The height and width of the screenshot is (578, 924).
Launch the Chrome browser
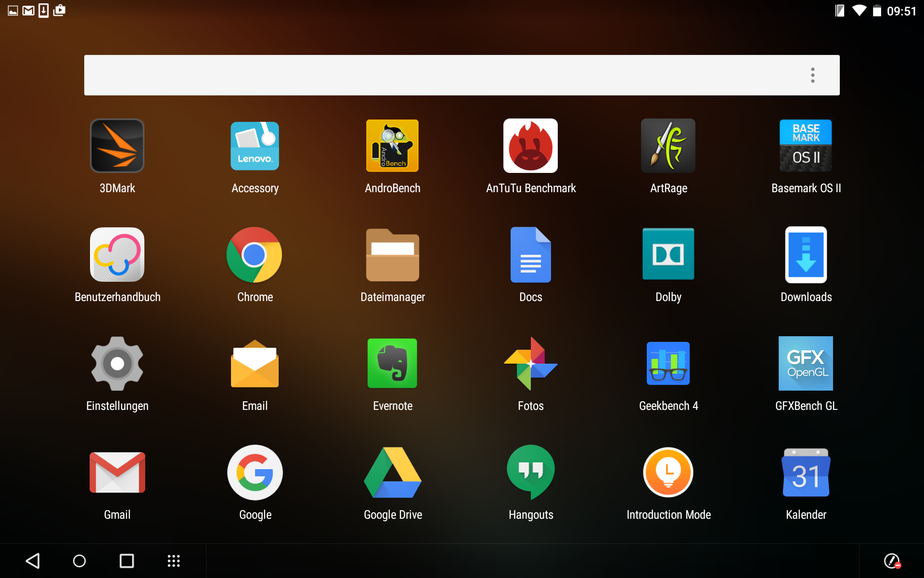click(255, 255)
